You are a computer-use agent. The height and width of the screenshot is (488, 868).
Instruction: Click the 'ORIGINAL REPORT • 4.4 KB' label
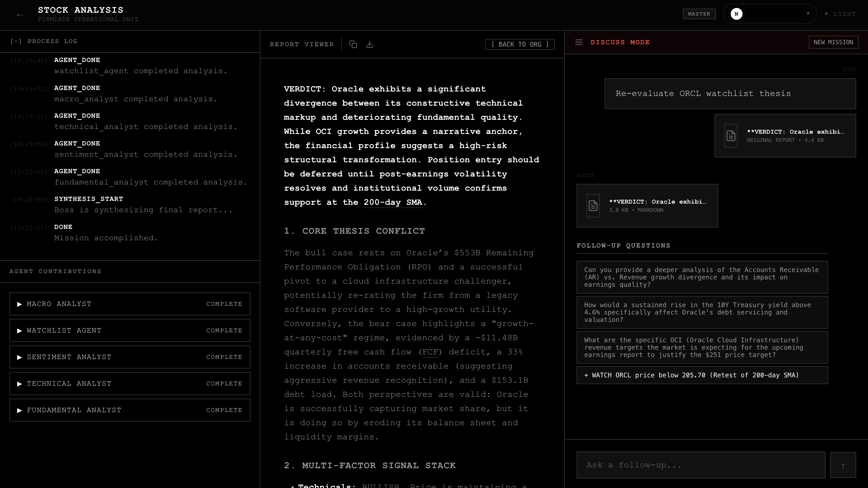click(785, 140)
